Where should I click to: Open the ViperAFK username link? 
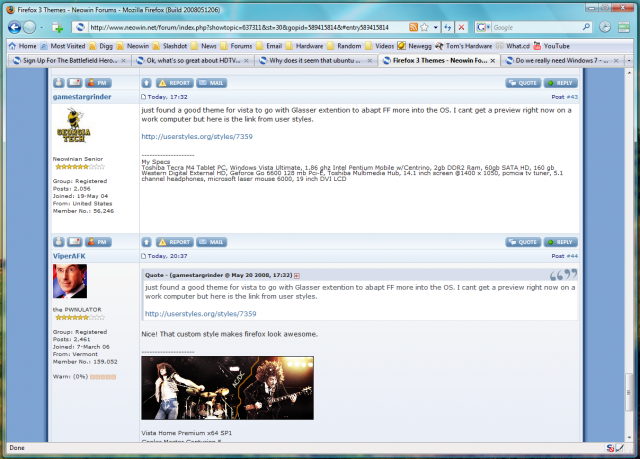click(69, 256)
